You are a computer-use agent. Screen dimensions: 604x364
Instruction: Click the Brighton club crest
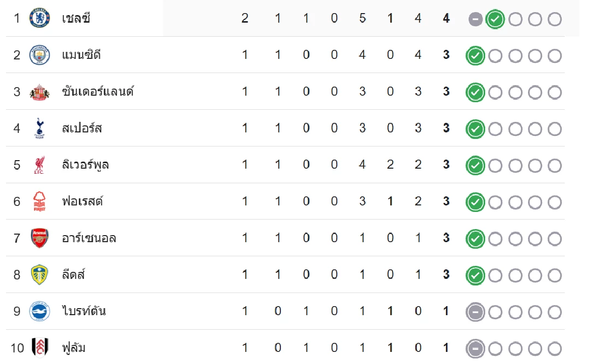pyautogui.click(x=40, y=311)
